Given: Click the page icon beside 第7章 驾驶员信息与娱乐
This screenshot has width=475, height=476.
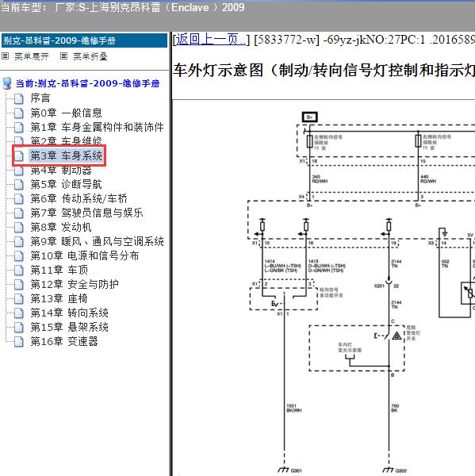Looking at the screenshot, I should tap(19, 213).
